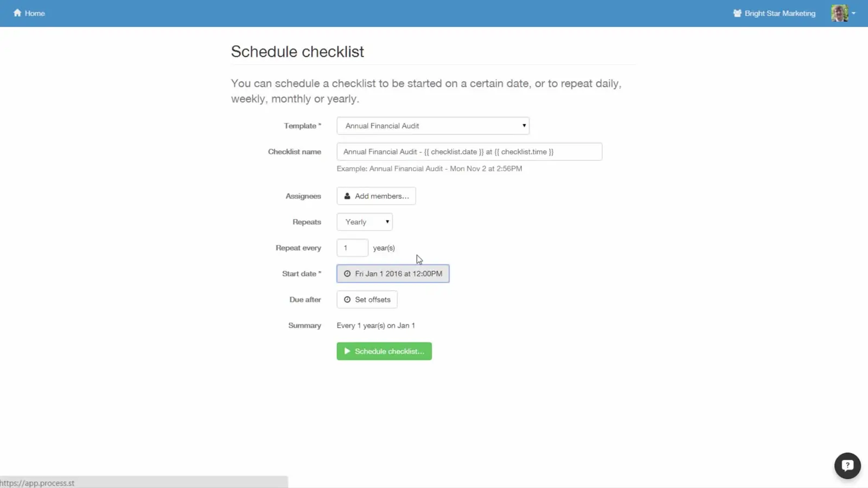Click the green Schedule checklist button

384,351
